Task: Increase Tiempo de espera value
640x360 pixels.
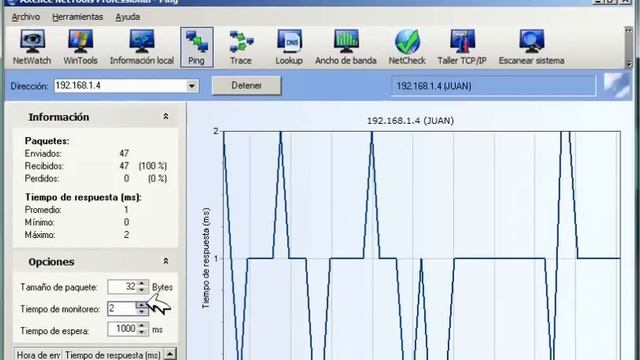Action: click(142, 326)
